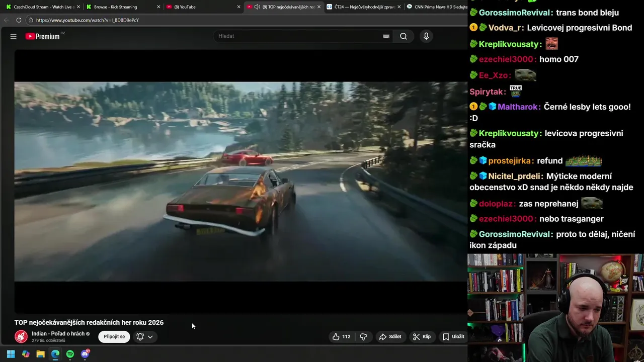644x362 pixels.
Task: Open Discord from the taskbar
Action: pos(85,354)
